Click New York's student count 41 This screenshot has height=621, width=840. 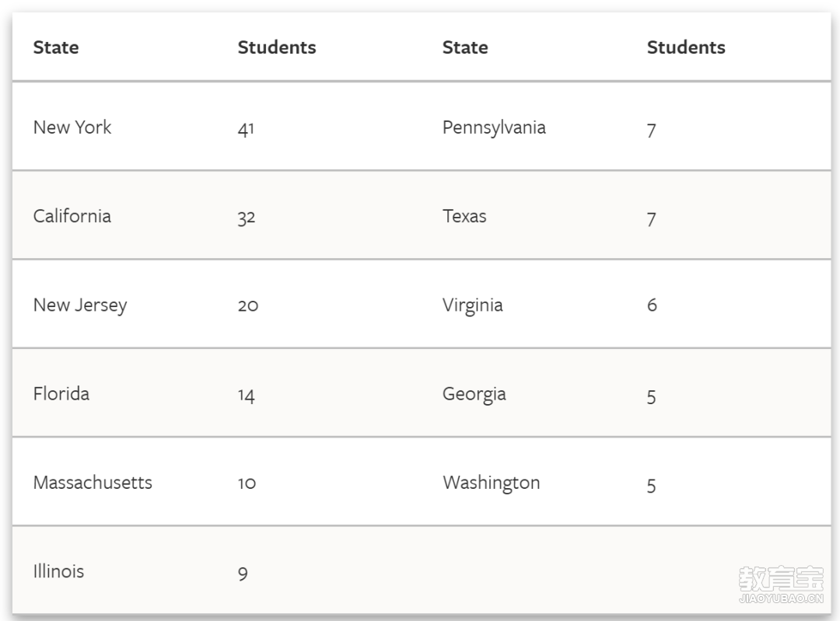click(x=246, y=129)
